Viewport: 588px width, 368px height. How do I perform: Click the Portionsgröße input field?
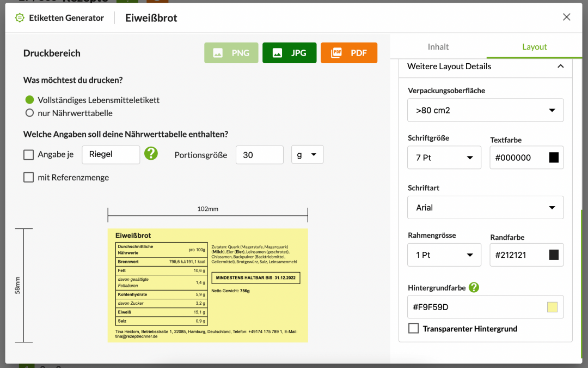(x=259, y=154)
